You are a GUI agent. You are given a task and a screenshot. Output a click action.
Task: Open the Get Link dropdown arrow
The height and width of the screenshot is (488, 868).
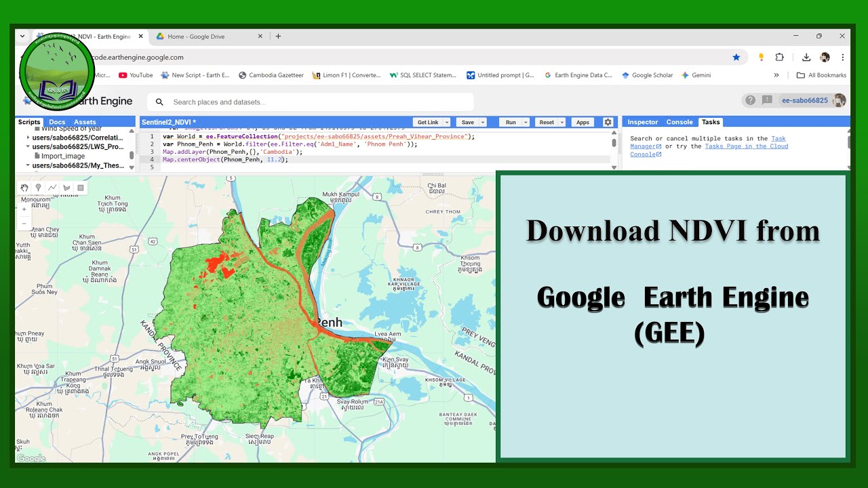coord(447,122)
